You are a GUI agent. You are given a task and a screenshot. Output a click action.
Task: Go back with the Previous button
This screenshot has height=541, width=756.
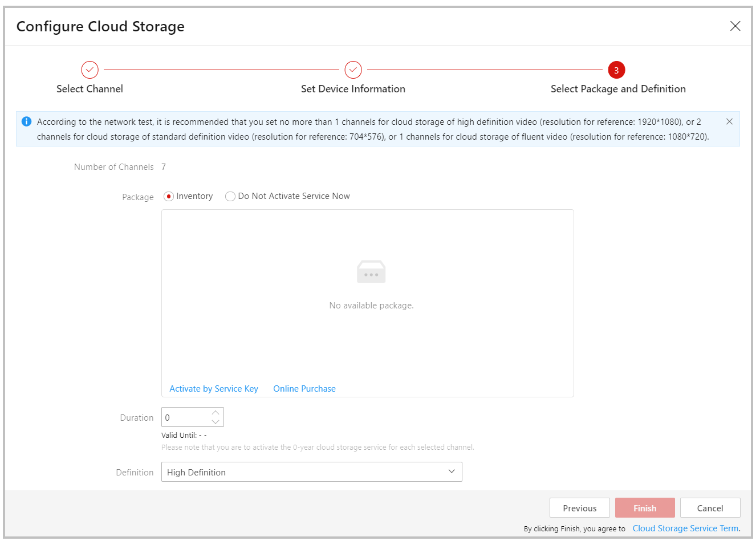580,508
